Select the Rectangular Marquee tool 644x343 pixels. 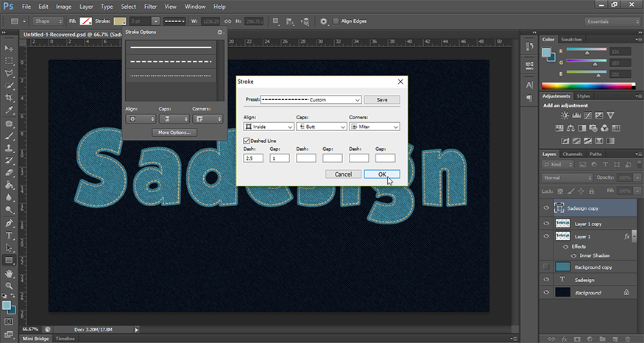[x=9, y=61]
